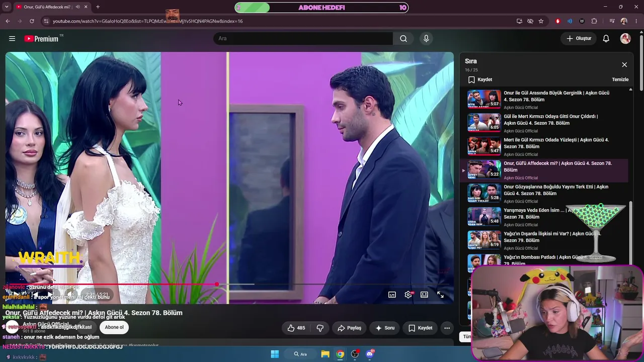Mute the tab via its speaker icon
Viewport: 644px width, 362px height.
[77, 7]
